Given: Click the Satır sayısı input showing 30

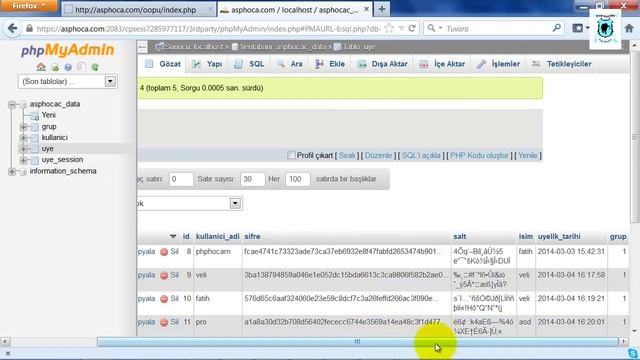Looking at the screenshot, I should tap(253, 179).
